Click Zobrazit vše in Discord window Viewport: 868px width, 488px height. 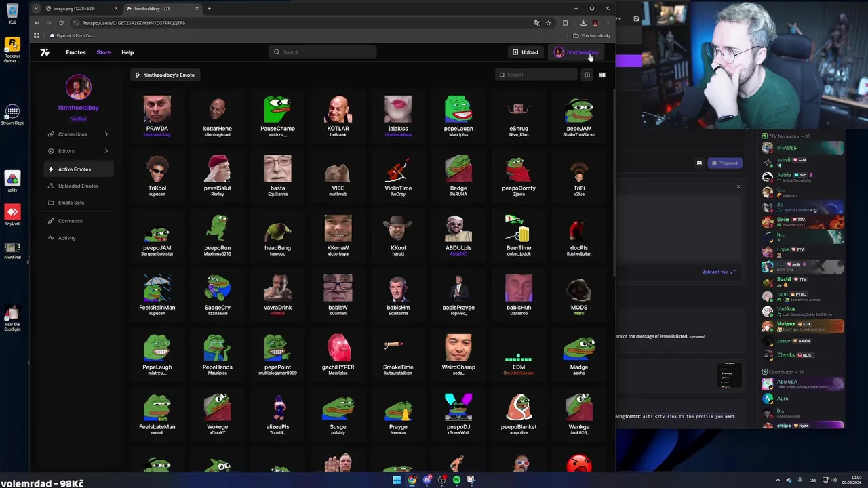coord(718,272)
